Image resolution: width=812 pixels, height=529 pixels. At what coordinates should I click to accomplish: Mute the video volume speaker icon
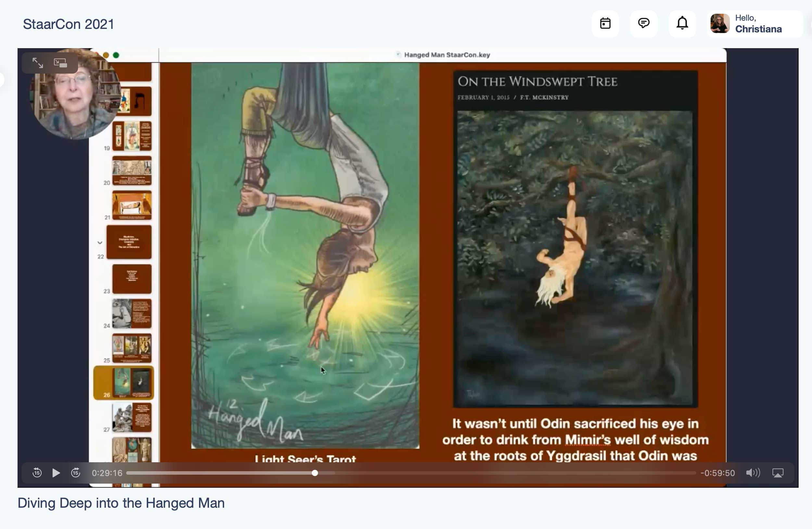pos(752,473)
